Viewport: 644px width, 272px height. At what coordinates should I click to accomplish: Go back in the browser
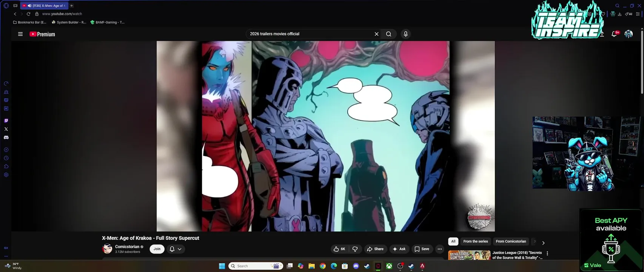coord(15,14)
